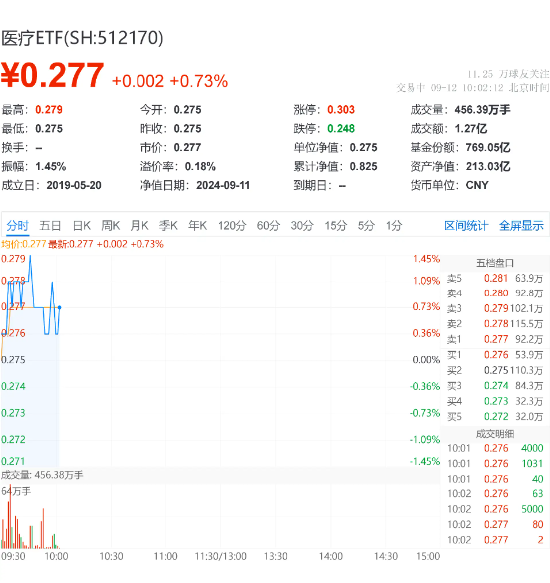
Task: Click the trade row with volume 1031
Action: click(x=495, y=464)
